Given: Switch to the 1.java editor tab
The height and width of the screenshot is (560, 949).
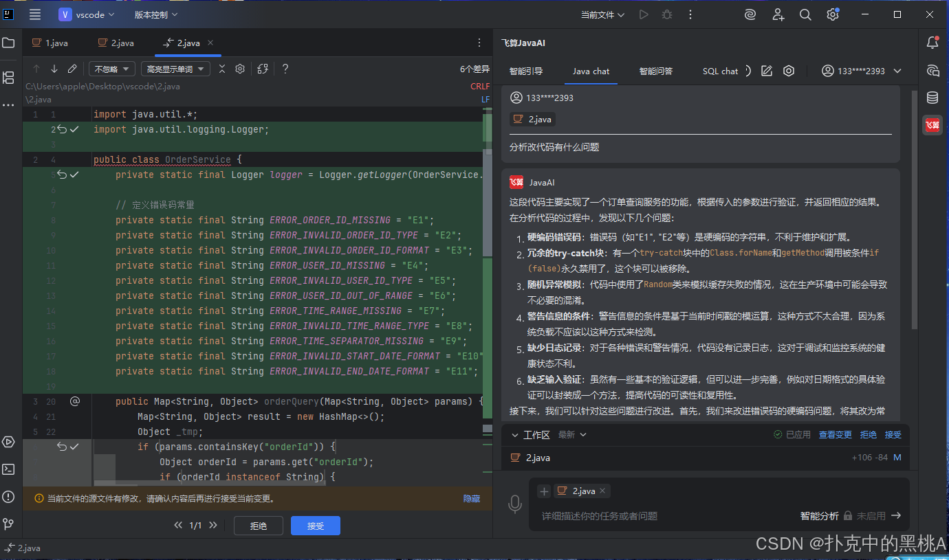Looking at the screenshot, I should 50,43.
